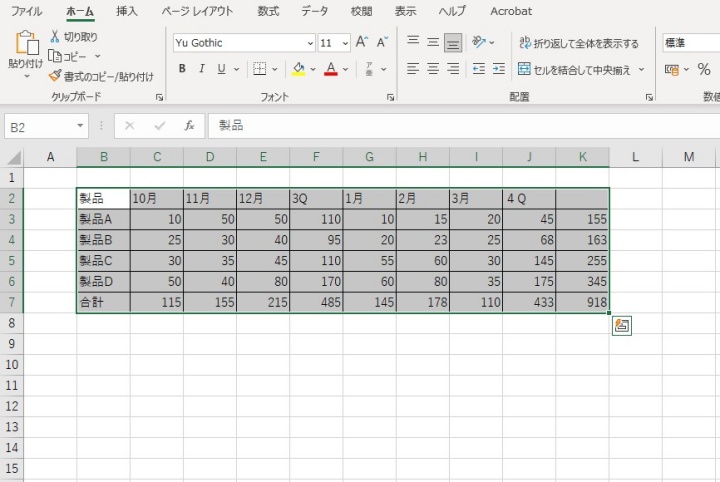The height and width of the screenshot is (482, 720).
Task: Click the Copy icon
Action: click(55, 56)
